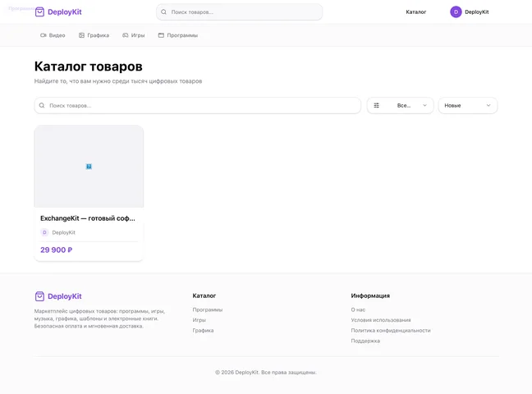
Task: Open footer link Политика конфиденциальности
Action: tap(391, 331)
